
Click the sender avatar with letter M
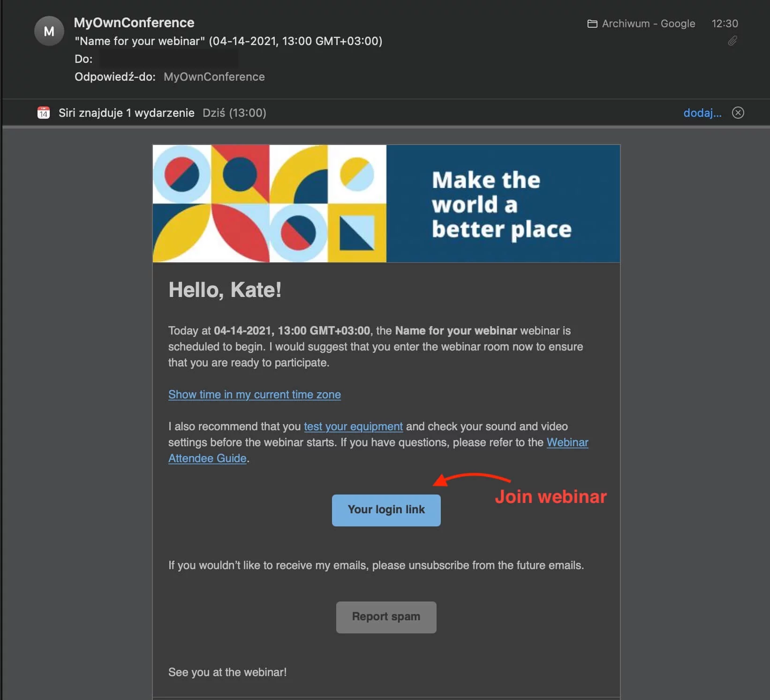(49, 30)
